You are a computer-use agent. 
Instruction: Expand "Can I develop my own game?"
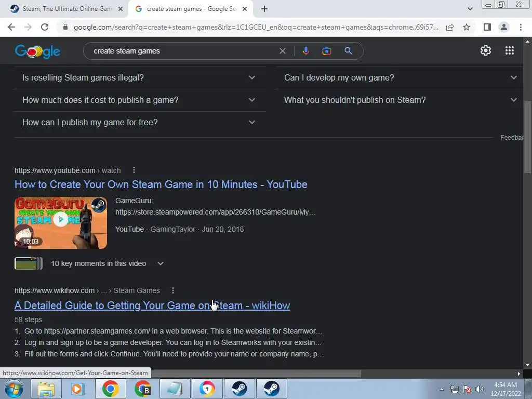400,78
